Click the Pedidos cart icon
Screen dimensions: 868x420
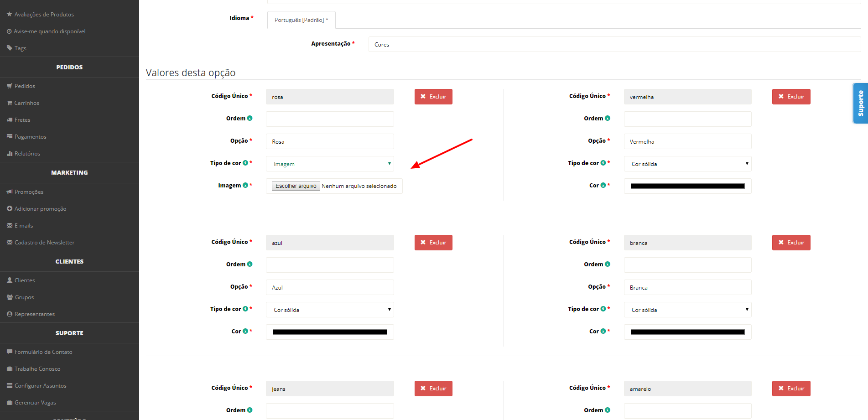click(x=10, y=86)
